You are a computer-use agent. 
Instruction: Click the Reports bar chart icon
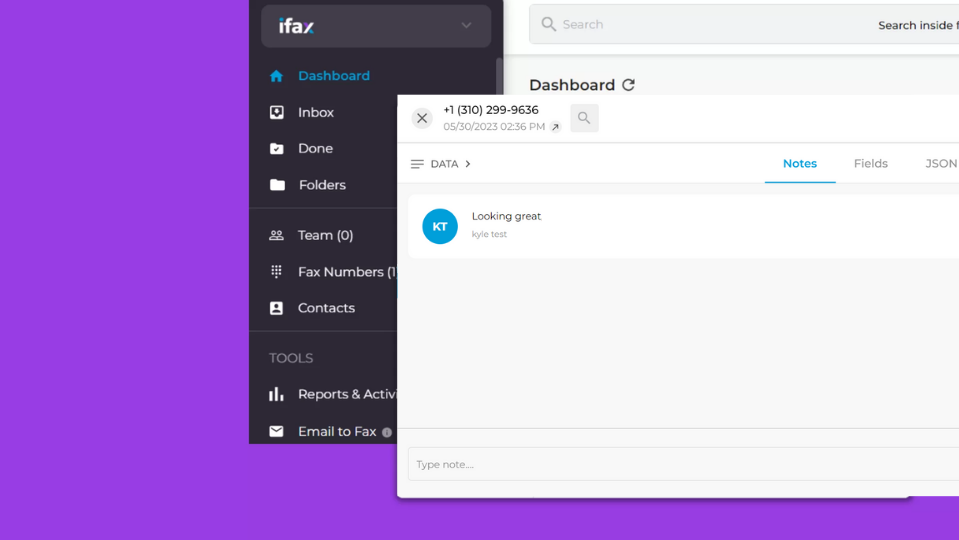276,394
